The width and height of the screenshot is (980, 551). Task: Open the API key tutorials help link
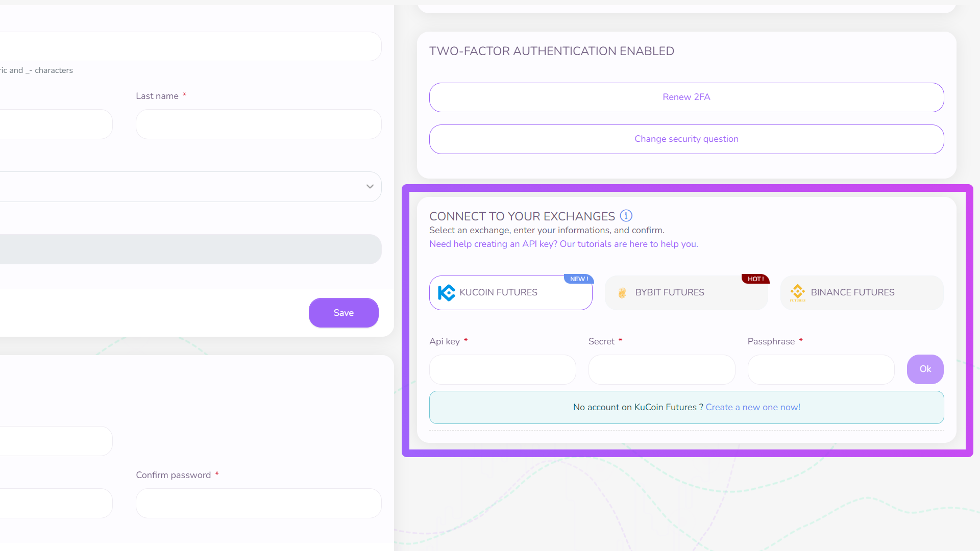(x=563, y=244)
